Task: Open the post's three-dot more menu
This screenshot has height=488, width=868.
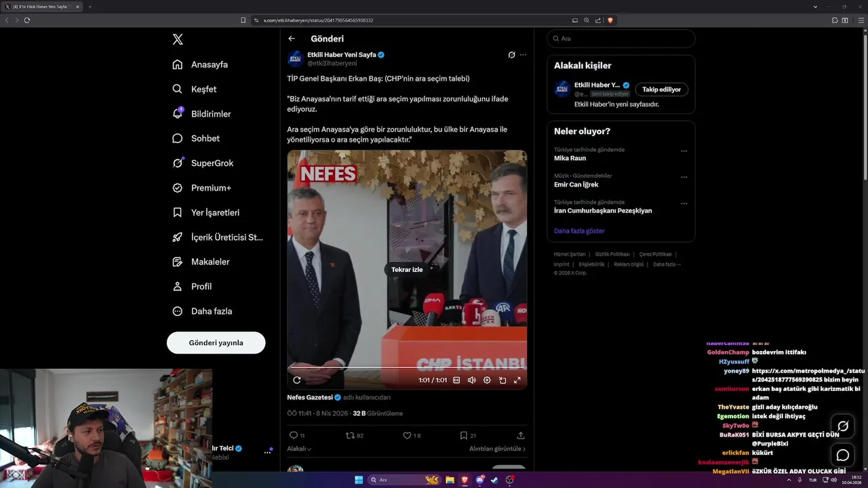Action: pos(523,55)
